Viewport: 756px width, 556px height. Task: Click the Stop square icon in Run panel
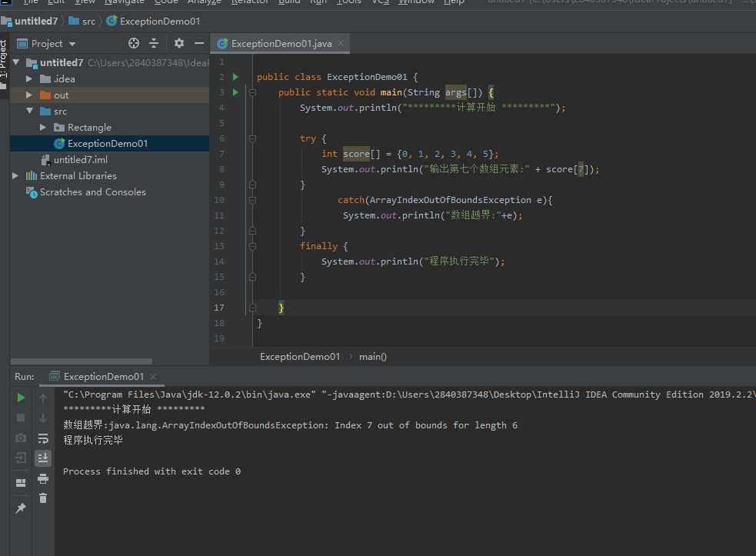[x=21, y=418]
